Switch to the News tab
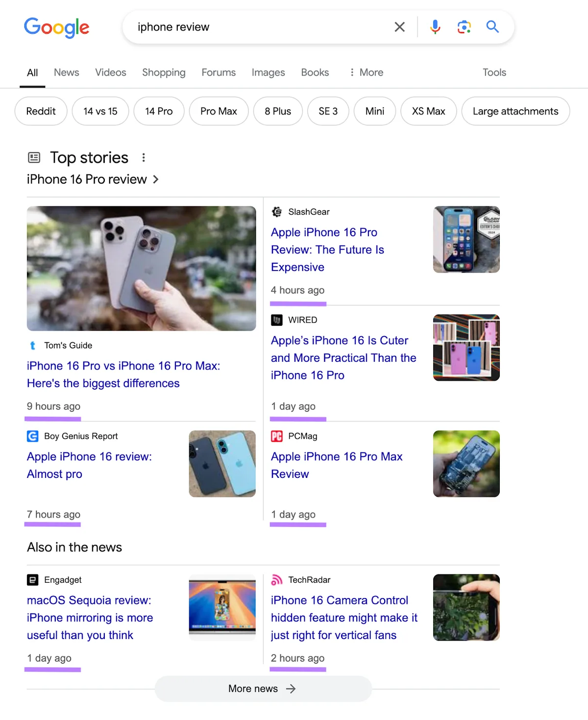This screenshot has width=588, height=720. pos(67,73)
